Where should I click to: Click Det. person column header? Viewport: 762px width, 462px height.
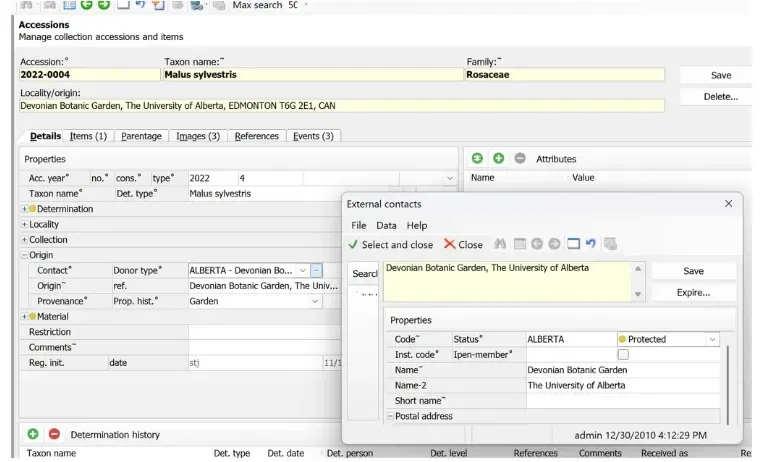coord(350,453)
